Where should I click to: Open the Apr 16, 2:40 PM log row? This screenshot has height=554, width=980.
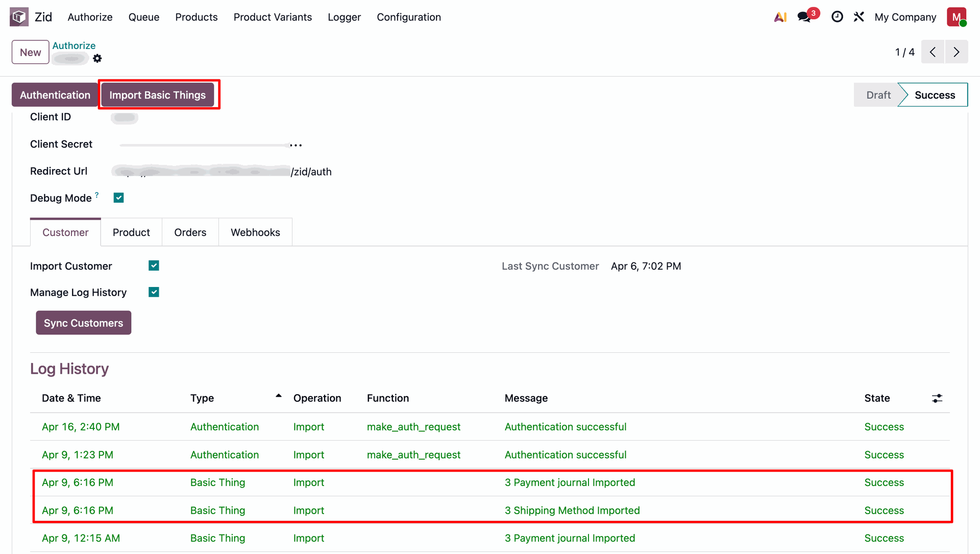[x=490, y=427]
